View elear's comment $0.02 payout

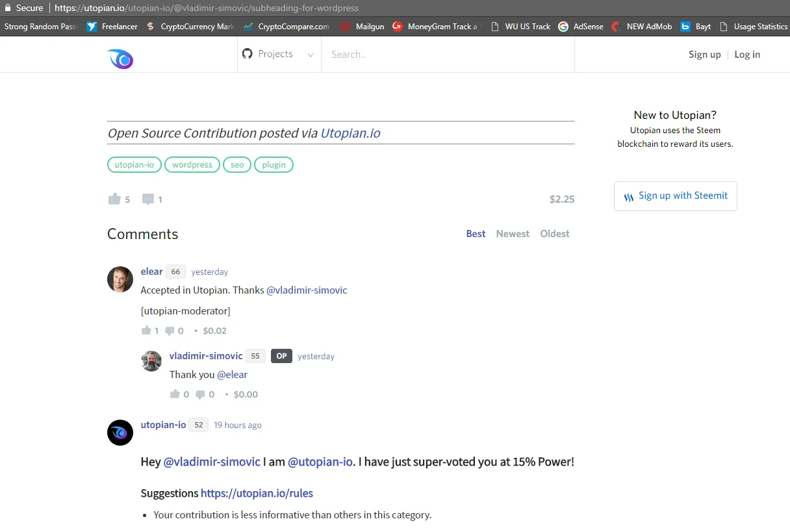coord(214,331)
